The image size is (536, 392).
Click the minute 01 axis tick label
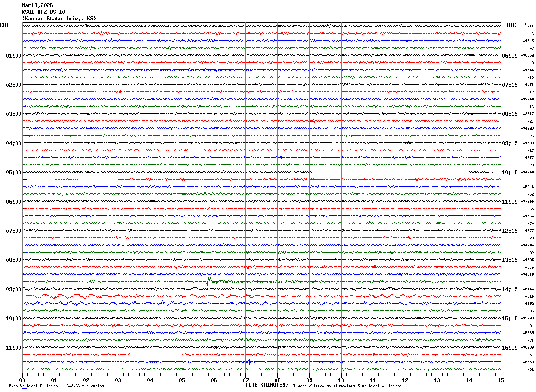pyautogui.click(x=54, y=380)
